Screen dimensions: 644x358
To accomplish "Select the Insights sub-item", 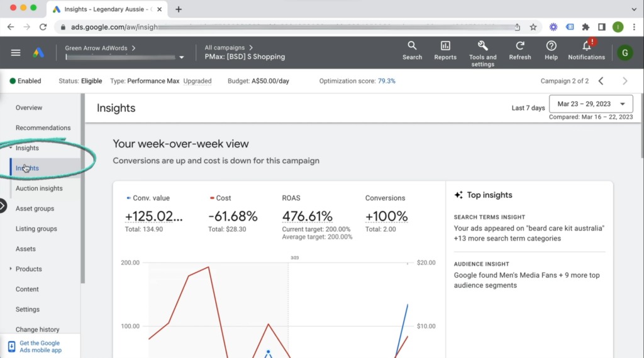I will [x=27, y=168].
